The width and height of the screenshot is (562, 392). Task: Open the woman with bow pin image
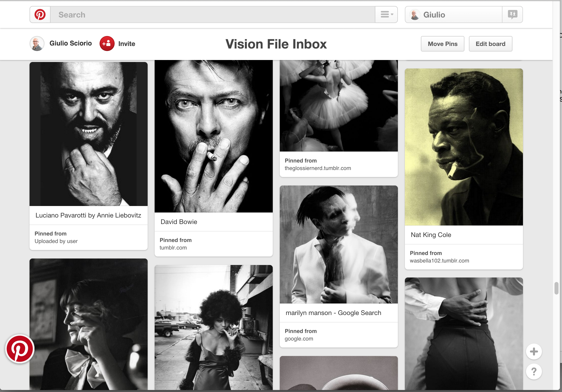pyautogui.click(x=89, y=324)
